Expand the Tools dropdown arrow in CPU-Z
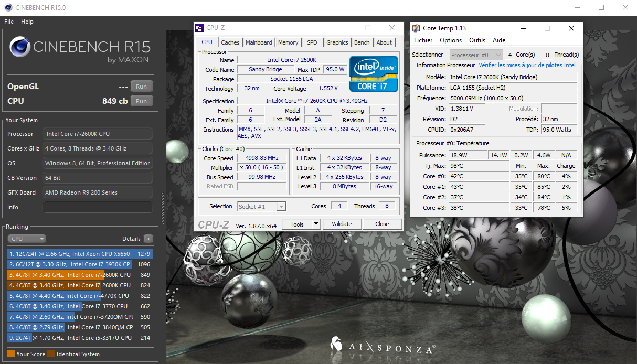The width and height of the screenshot is (637, 364). click(316, 224)
